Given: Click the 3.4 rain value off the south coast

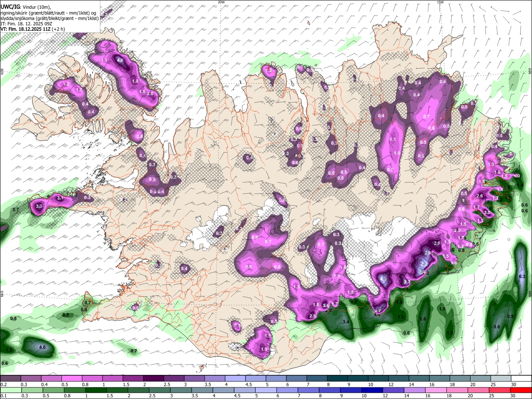Looking at the screenshot, I should click(346, 322).
